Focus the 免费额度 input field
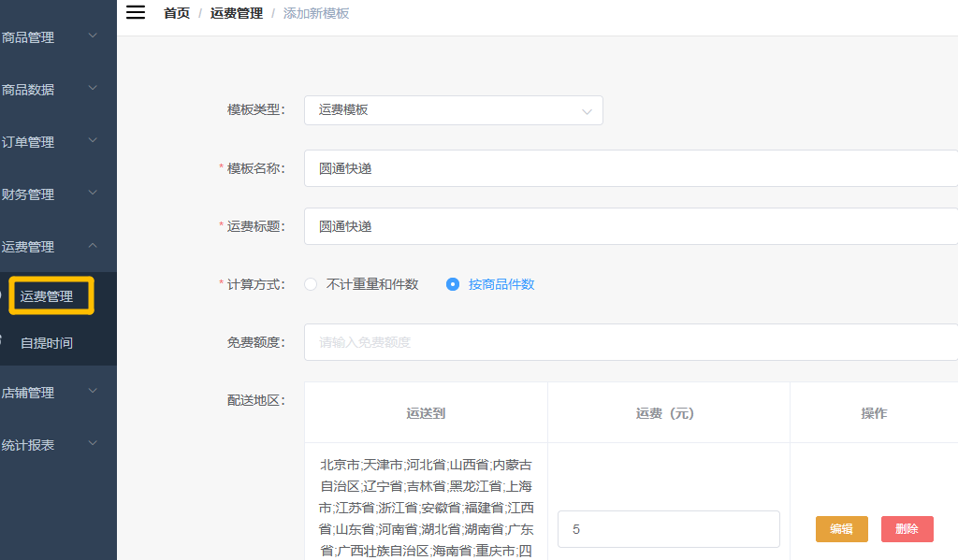The height and width of the screenshot is (560, 958). tap(629, 342)
